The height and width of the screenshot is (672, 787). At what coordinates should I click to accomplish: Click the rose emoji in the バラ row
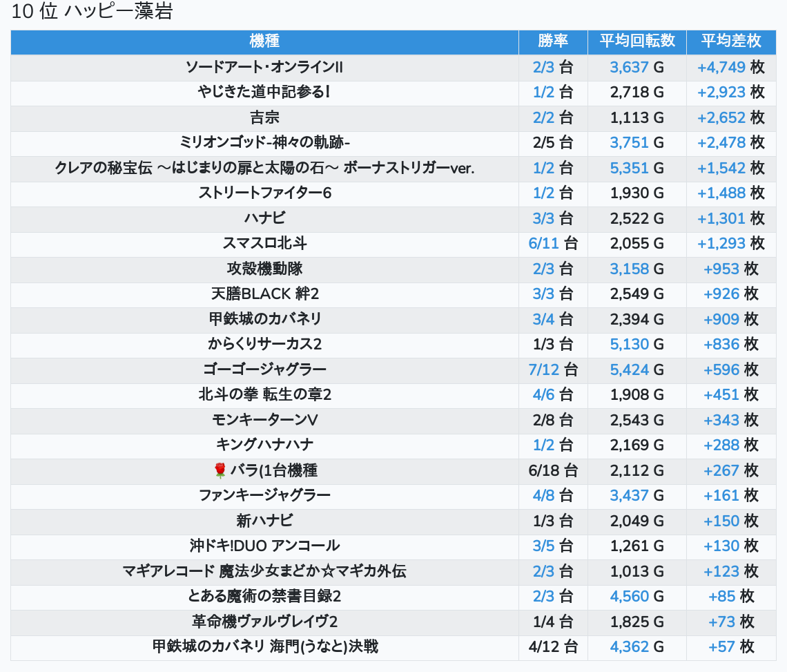coord(220,470)
